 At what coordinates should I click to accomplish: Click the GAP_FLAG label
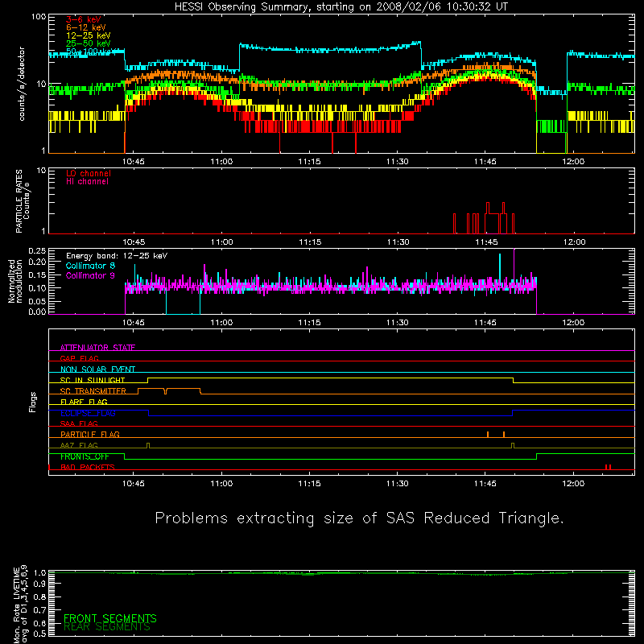point(79,358)
